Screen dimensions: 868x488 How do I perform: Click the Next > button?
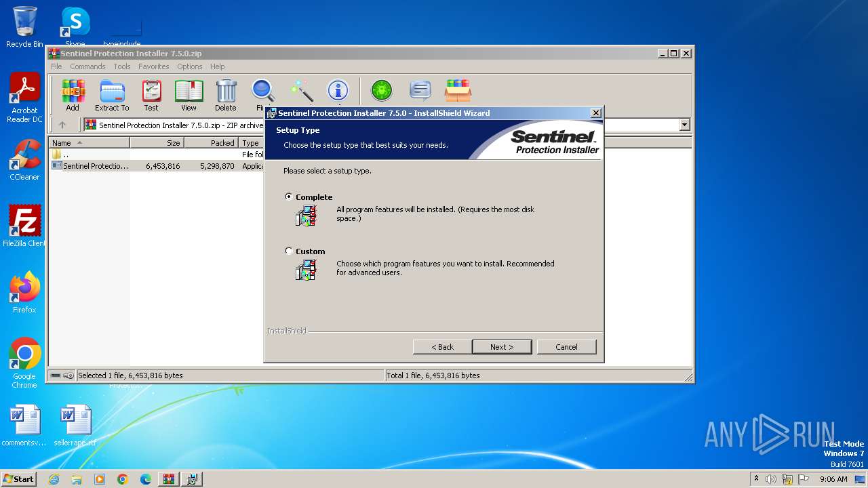tap(502, 346)
